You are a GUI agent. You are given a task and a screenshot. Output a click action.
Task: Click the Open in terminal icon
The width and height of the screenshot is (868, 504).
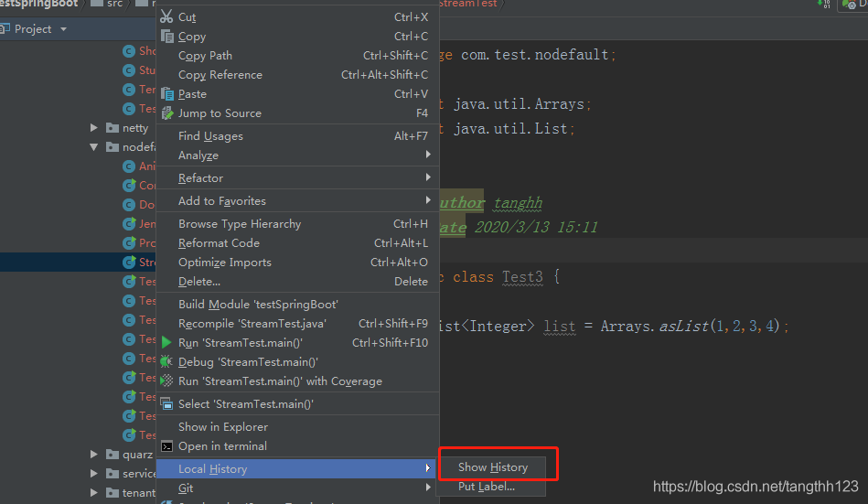[166, 445]
